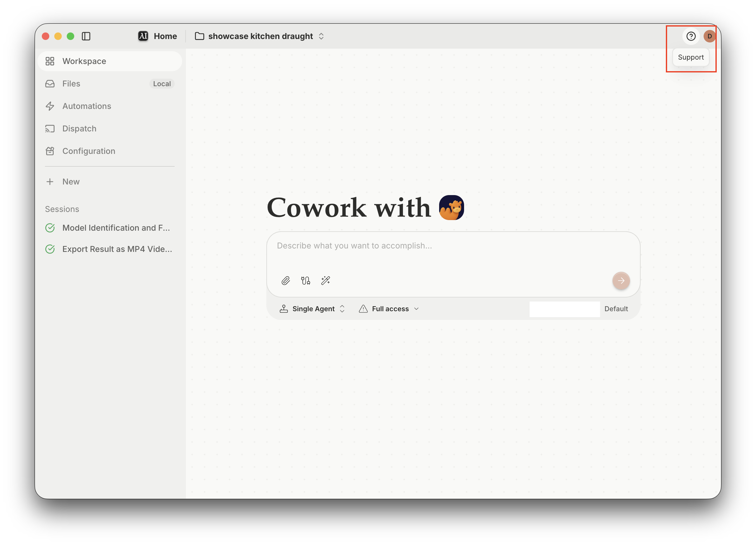Open the tools connector icon in the prompt box
756x545 pixels.
(x=305, y=281)
